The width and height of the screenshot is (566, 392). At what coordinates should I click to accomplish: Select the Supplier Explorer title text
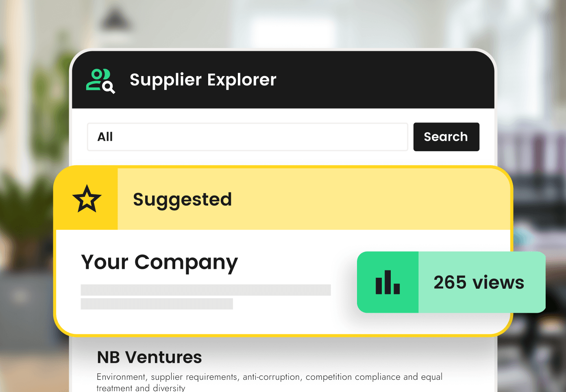[x=203, y=80]
